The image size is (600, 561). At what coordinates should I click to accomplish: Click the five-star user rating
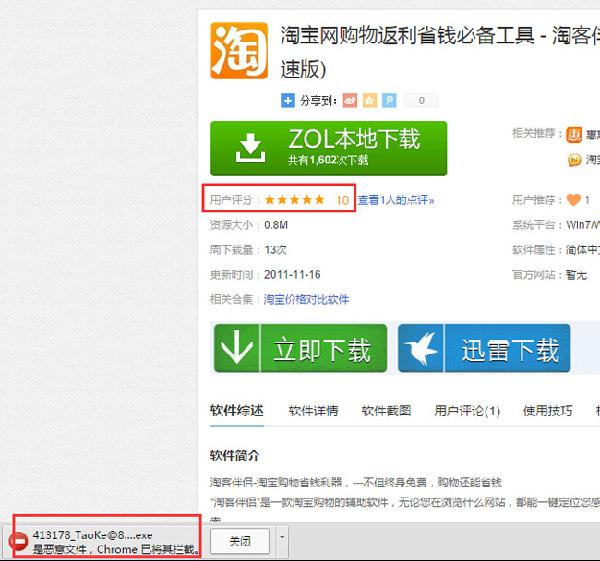(294, 200)
